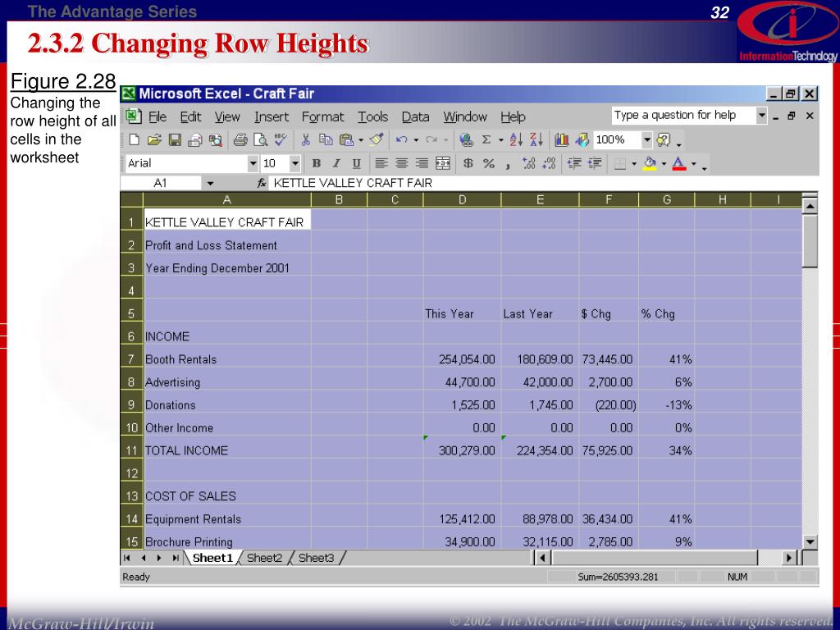Open the File menu
840x630 pixels.
point(157,116)
